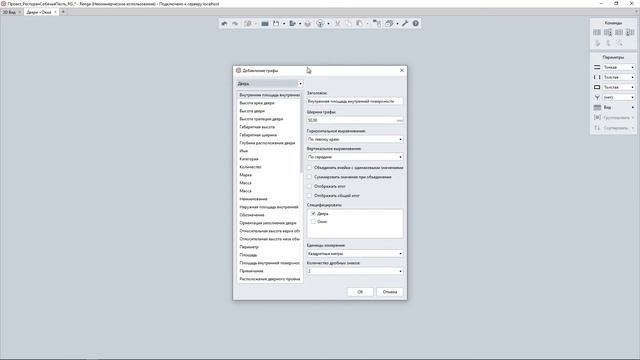This screenshot has width=640, height=360.
Task: Click property list scrollbar in dialog
Action: tap(302, 133)
